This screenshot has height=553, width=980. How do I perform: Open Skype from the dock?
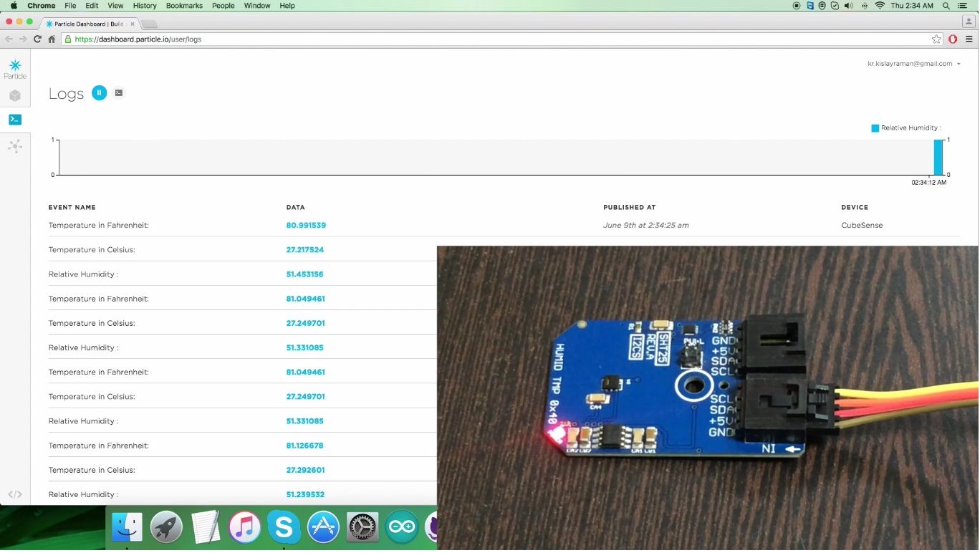284,526
